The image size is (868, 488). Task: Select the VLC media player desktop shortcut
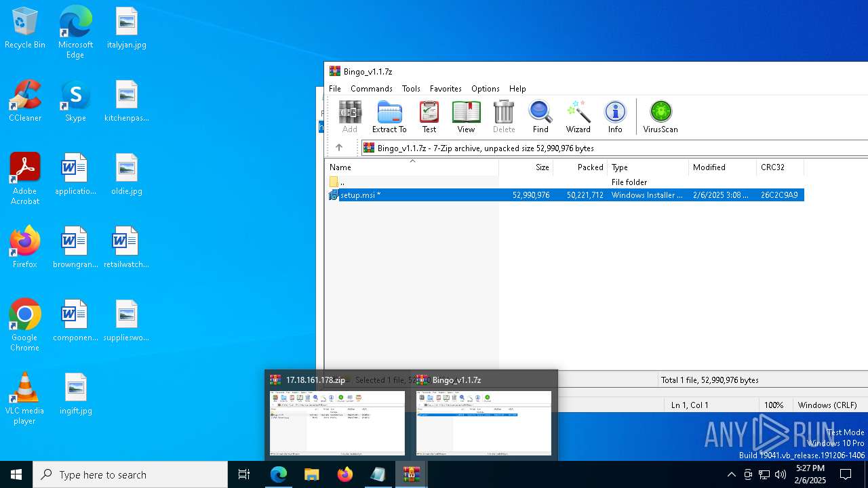[x=25, y=399]
